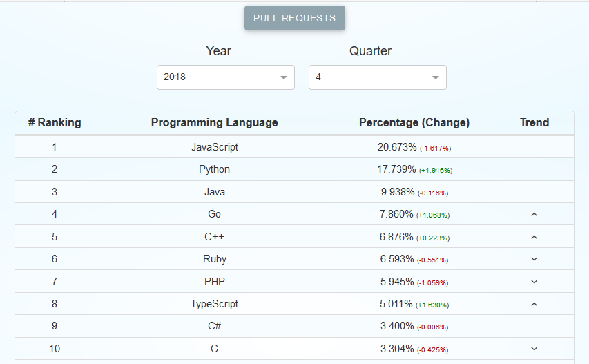Click the upward trend arrow for TypeScript

(534, 304)
